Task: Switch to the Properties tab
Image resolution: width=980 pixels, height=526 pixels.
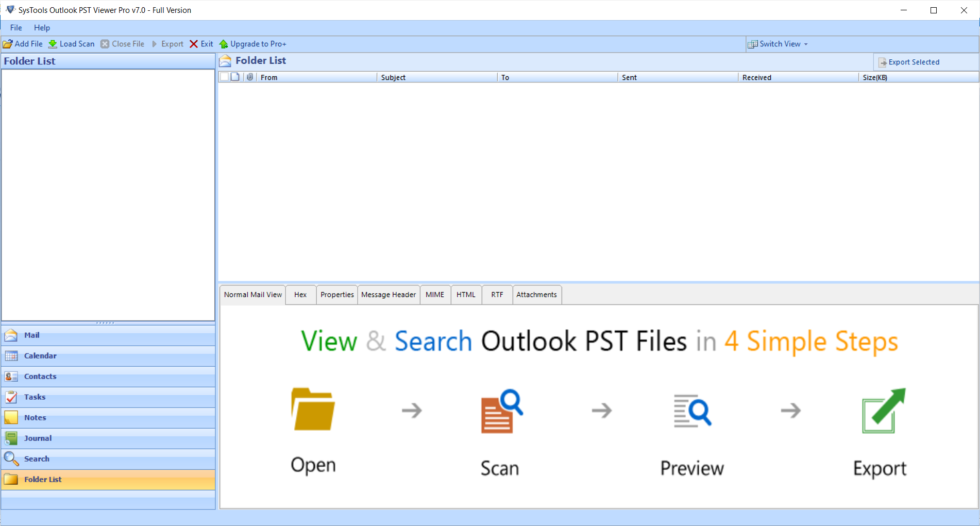Action: pyautogui.click(x=337, y=295)
